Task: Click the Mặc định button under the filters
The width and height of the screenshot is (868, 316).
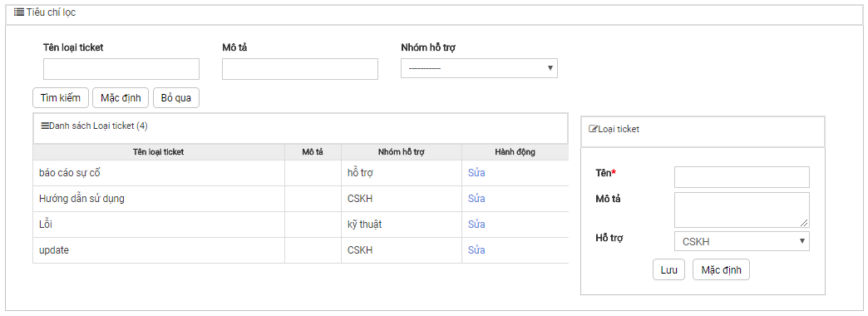Action: tap(121, 98)
